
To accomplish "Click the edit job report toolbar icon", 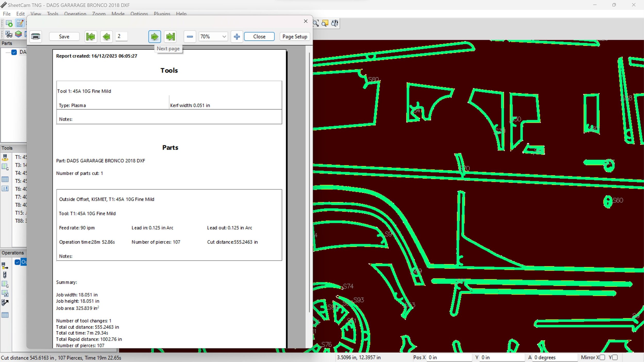I will [x=20, y=23].
